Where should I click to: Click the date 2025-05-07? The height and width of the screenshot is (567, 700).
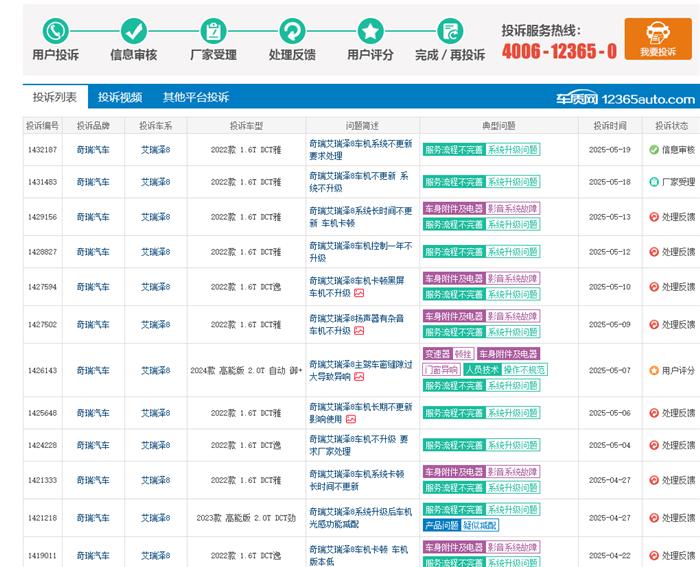pyautogui.click(x=609, y=370)
